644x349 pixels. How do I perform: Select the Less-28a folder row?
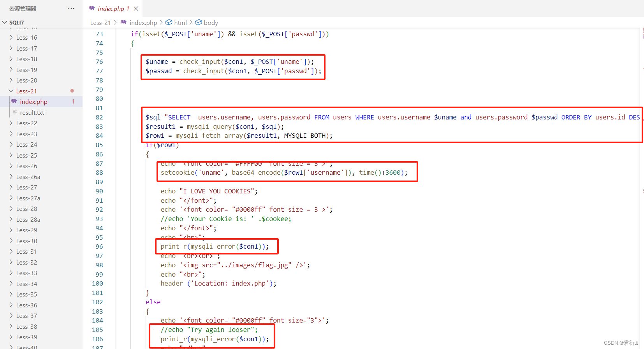click(x=41, y=219)
